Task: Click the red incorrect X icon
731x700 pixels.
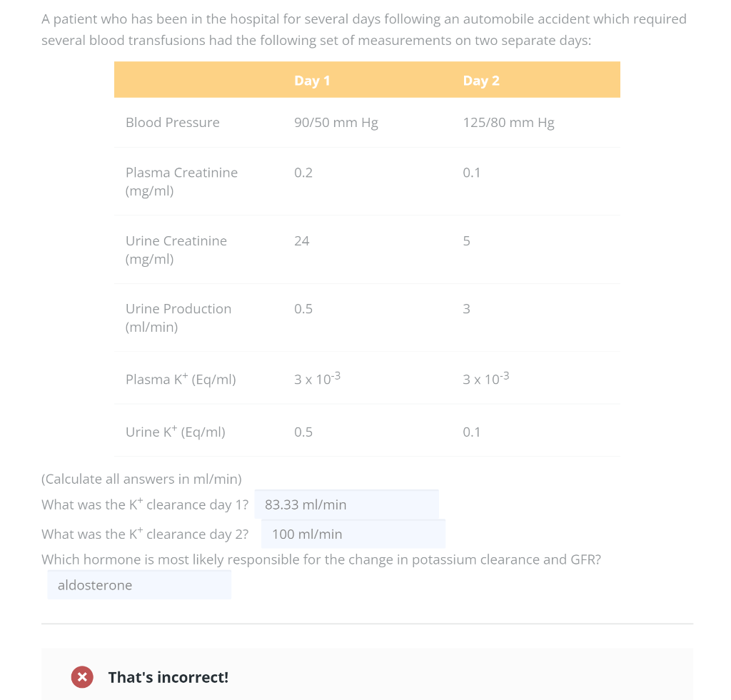Action: [x=82, y=677]
